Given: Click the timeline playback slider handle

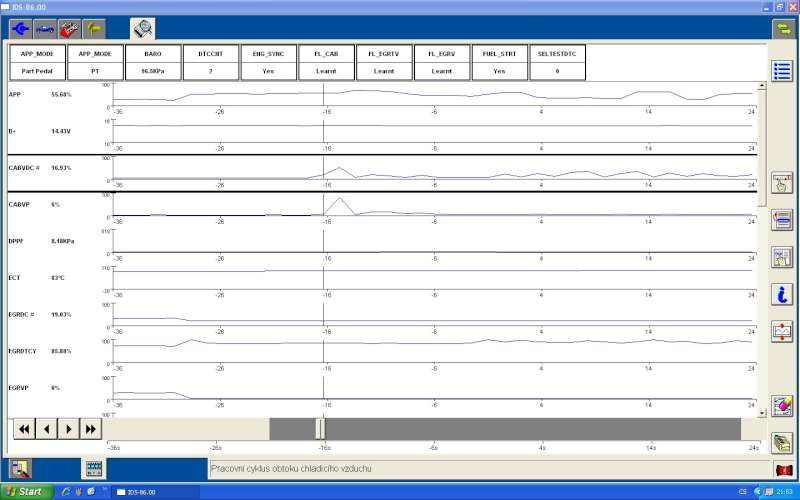Looking at the screenshot, I should click(320, 428).
